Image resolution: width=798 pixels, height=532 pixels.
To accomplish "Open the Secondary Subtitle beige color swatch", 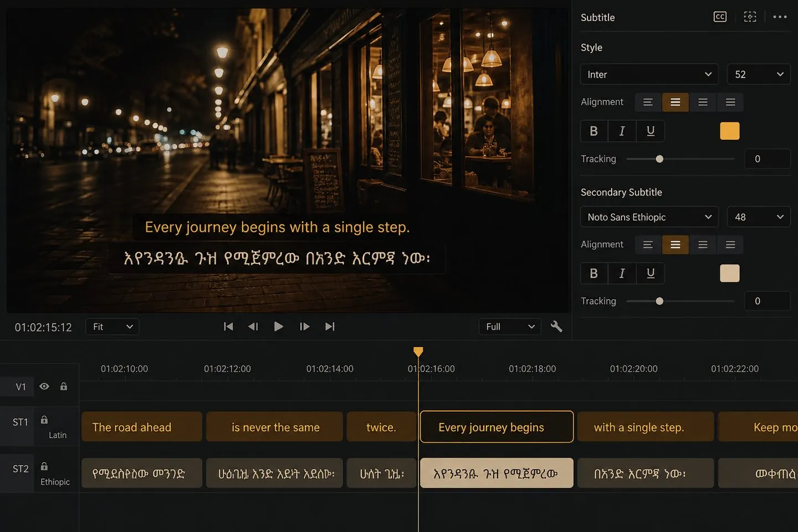I will click(x=730, y=273).
